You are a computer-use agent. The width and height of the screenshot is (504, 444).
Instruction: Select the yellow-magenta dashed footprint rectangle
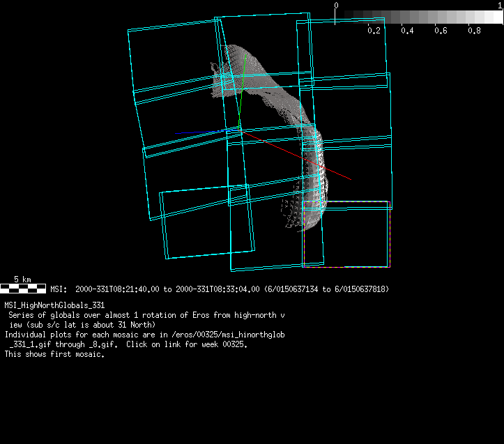click(346, 234)
